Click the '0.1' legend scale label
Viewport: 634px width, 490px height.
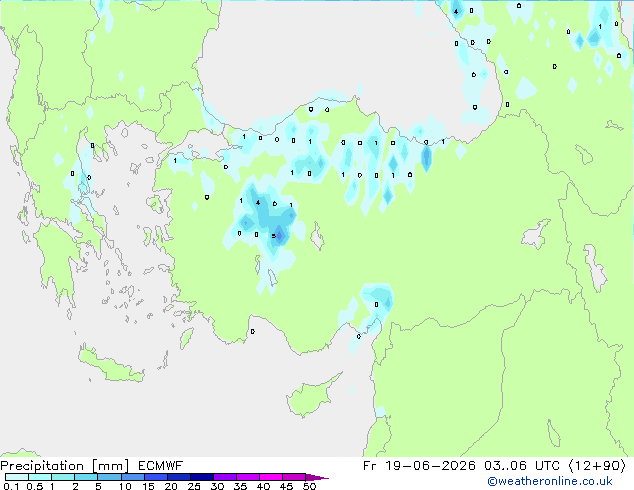click(x=11, y=486)
